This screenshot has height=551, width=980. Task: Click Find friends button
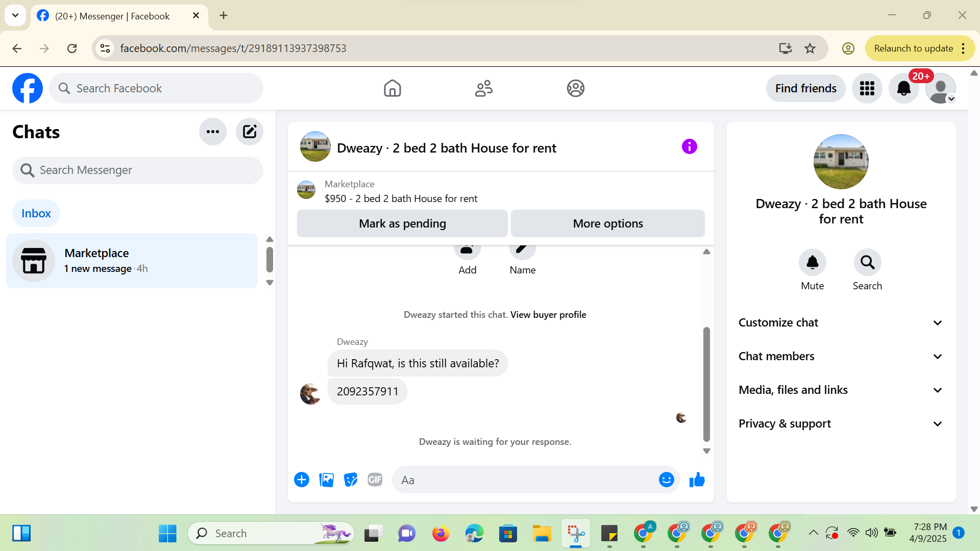click(x=805, y=88)
